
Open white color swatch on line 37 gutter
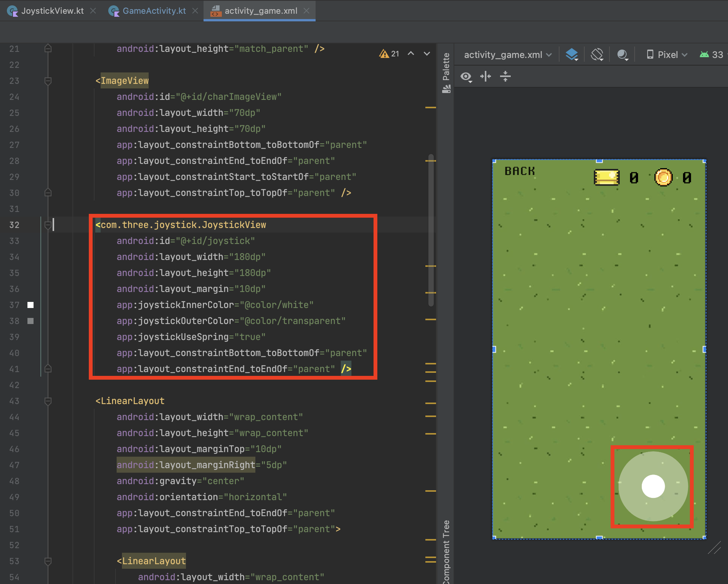[x=30, y=305]
